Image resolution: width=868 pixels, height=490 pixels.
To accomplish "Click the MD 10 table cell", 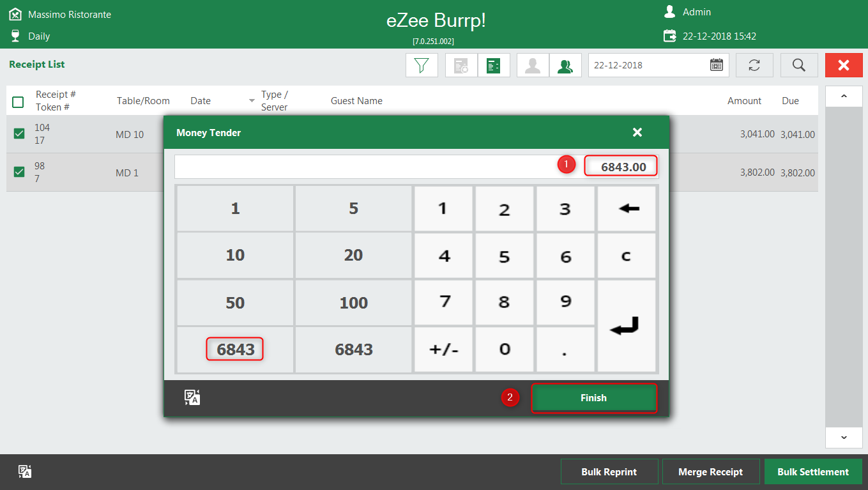I will (130, 135).
